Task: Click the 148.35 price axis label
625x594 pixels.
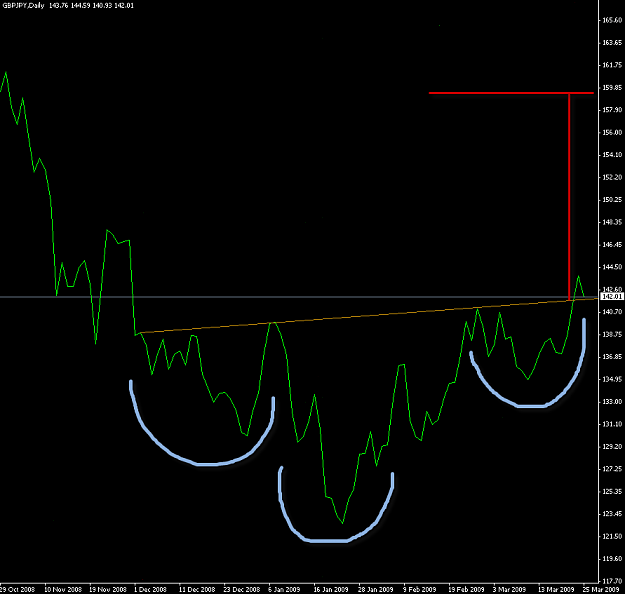Action: click(x=612, y=222)
